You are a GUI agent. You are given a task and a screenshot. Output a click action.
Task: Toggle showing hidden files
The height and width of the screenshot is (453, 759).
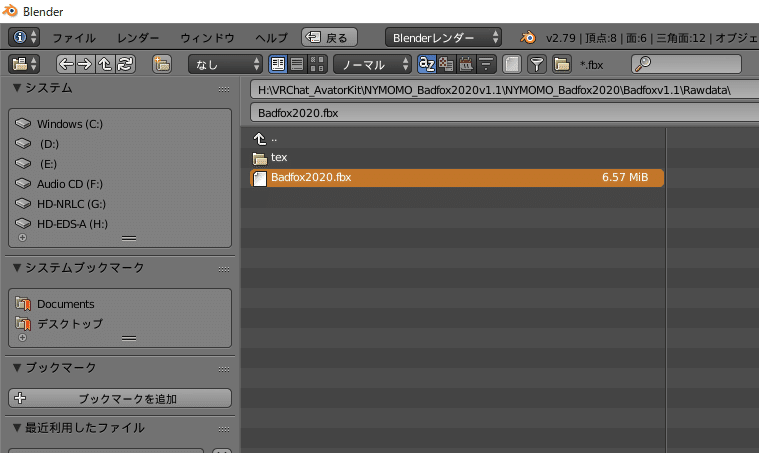(512, 64)
